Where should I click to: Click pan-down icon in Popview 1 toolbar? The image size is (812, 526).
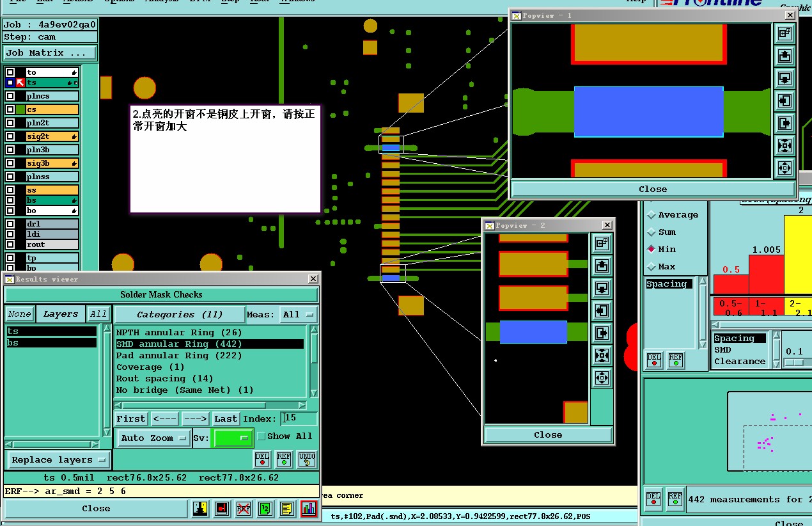(785, 78)
